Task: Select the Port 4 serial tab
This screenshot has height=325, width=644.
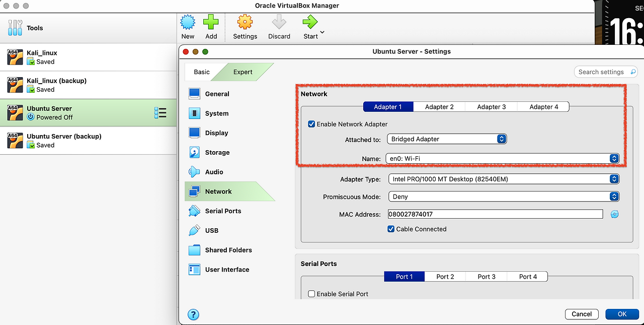Action: (528, 277)
